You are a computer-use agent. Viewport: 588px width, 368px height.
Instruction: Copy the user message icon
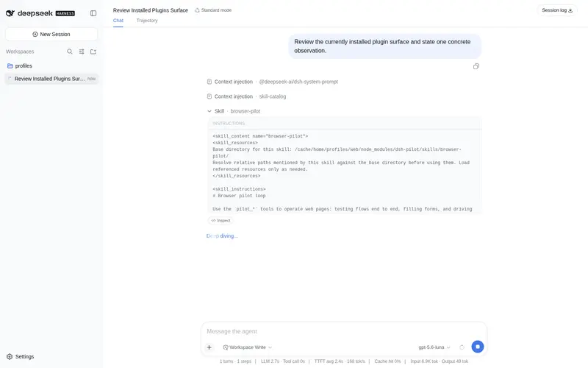click(x=476, y=66)
